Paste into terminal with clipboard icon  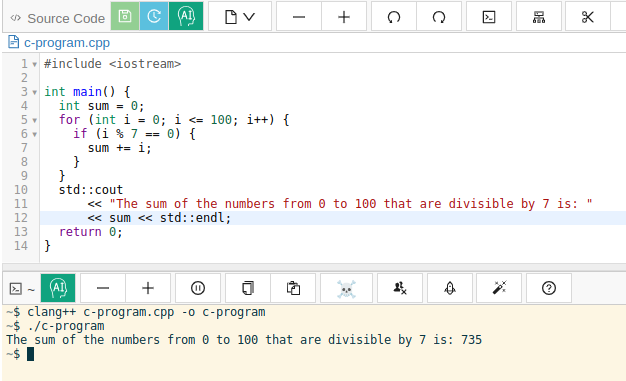click(293, 288)
